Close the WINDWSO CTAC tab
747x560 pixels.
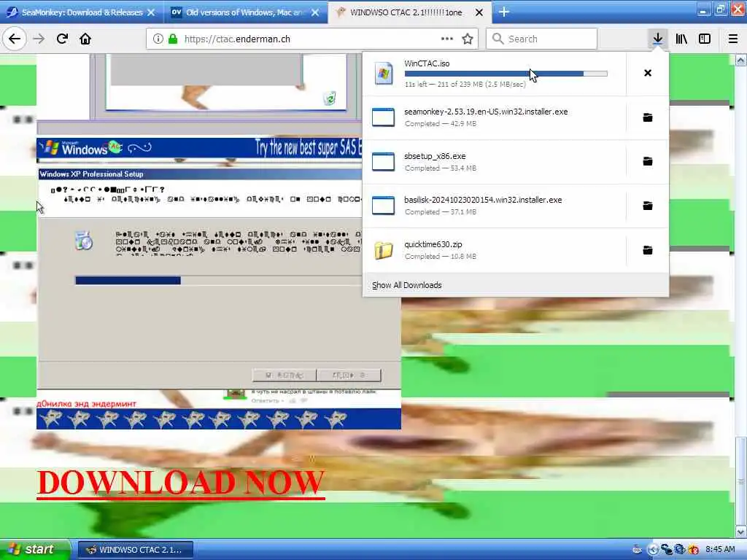(x=479, y=12)
